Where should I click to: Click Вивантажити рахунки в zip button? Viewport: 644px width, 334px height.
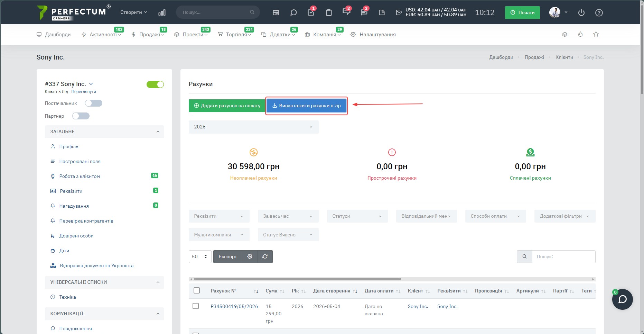click(306, 106)
